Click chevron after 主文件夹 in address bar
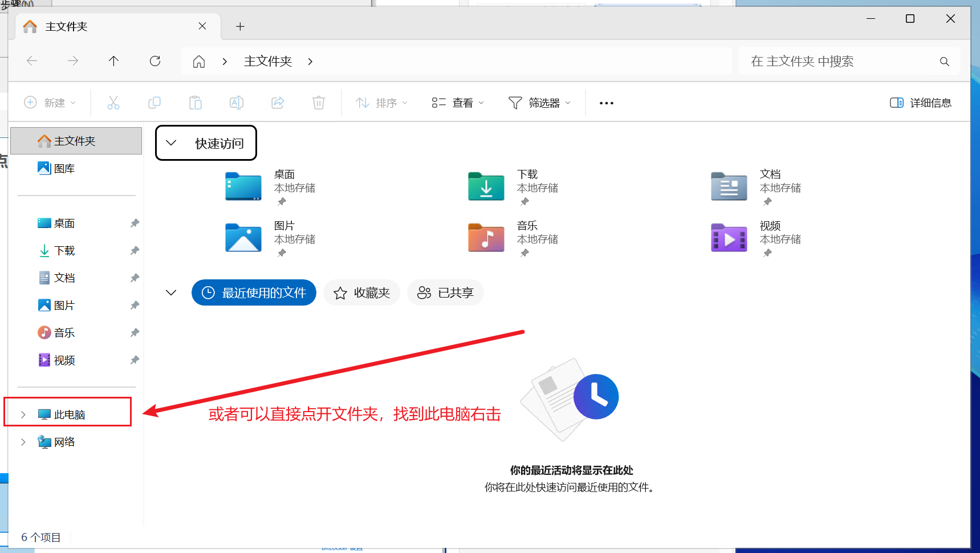Screen dimensions: 980x553 (310, 62)
